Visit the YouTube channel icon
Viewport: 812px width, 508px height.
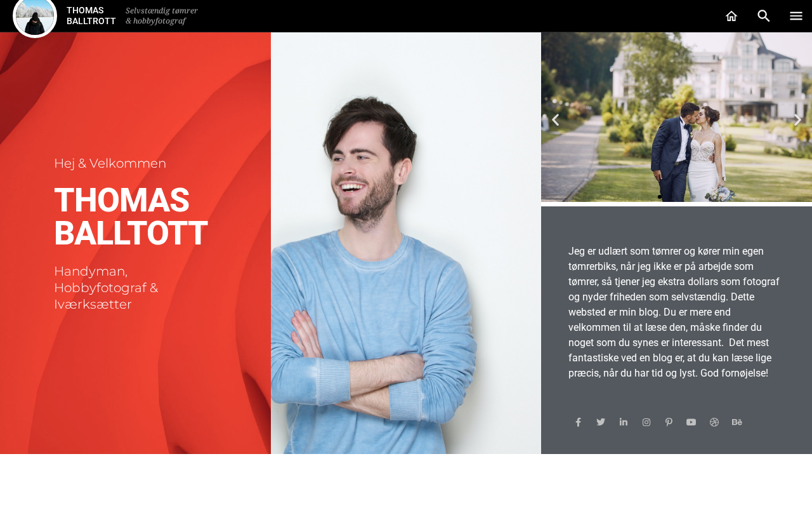pyautogui.click(x=691, y=422)
